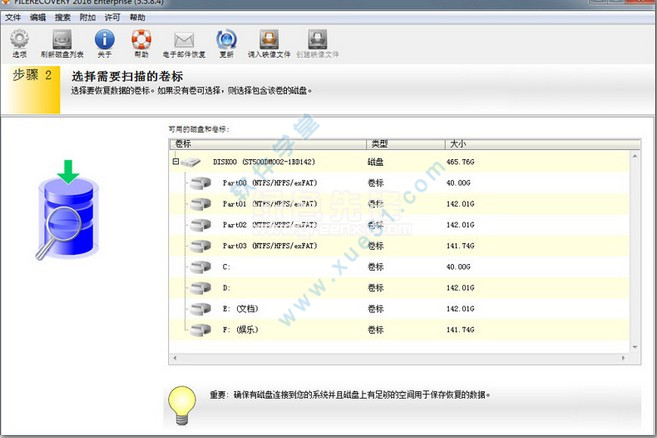Click the 40.00G size of C:

pyautogui.click(x=458, y=267)
